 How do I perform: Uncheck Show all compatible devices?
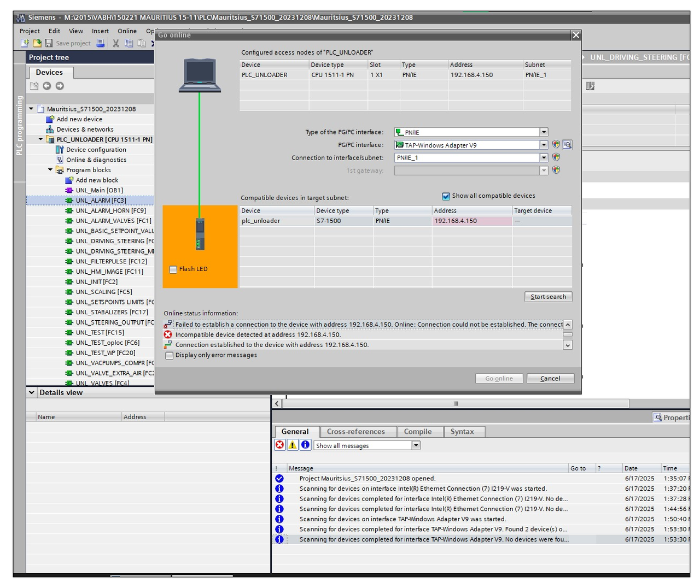click(446, 196)
